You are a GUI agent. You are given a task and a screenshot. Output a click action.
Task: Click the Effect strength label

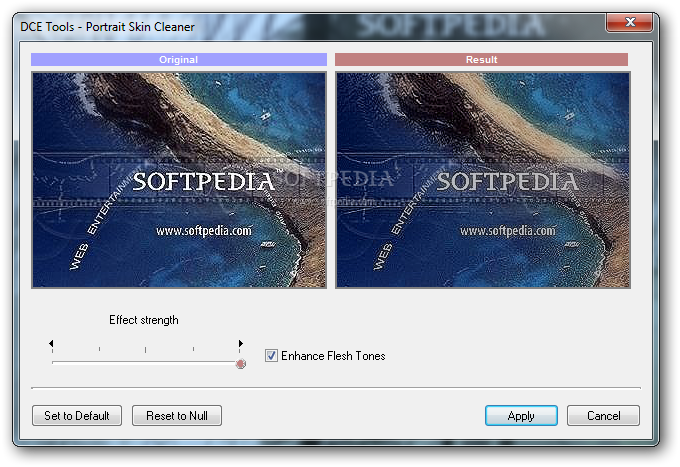click(x=144, y=320)
